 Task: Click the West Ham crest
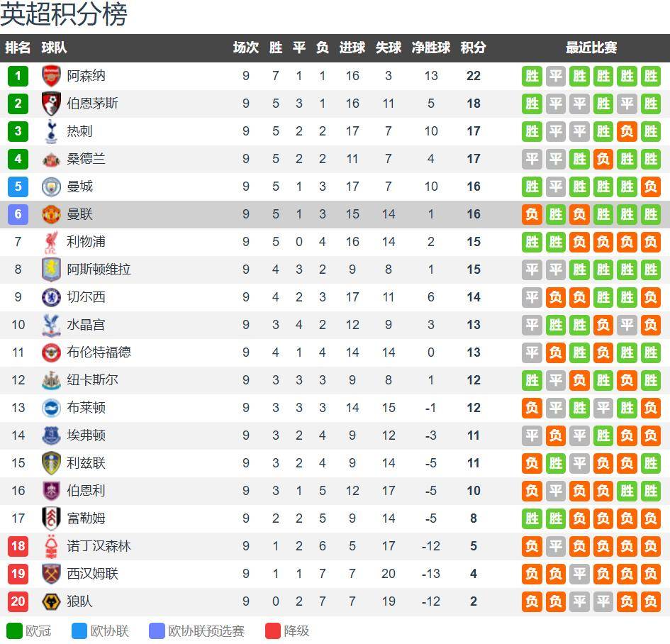(x=51, y=574)
